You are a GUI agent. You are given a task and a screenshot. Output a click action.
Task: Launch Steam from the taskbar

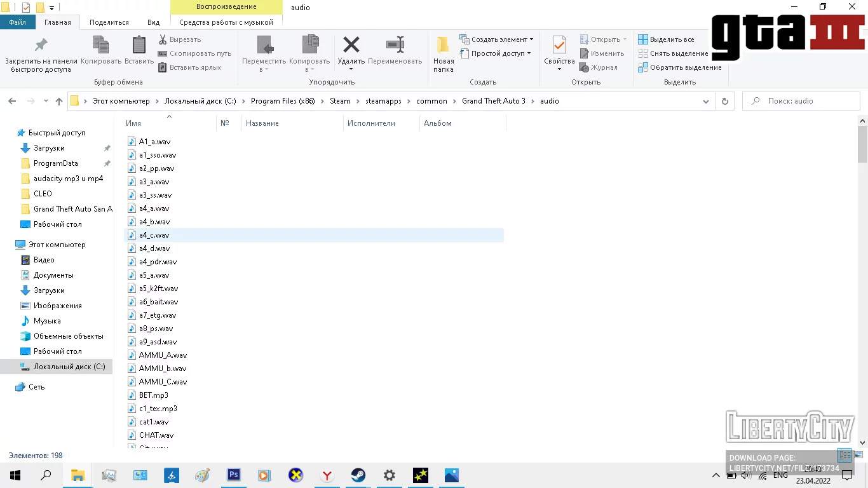point(358,475)
